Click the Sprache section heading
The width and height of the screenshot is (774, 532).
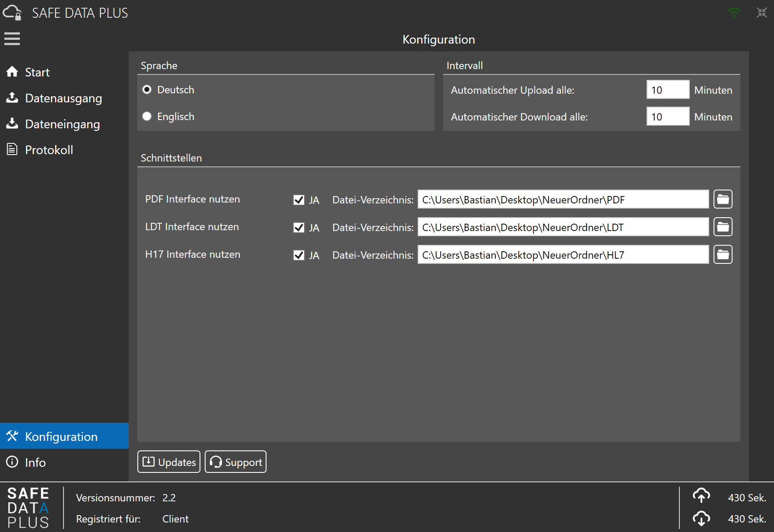(159, 66)
